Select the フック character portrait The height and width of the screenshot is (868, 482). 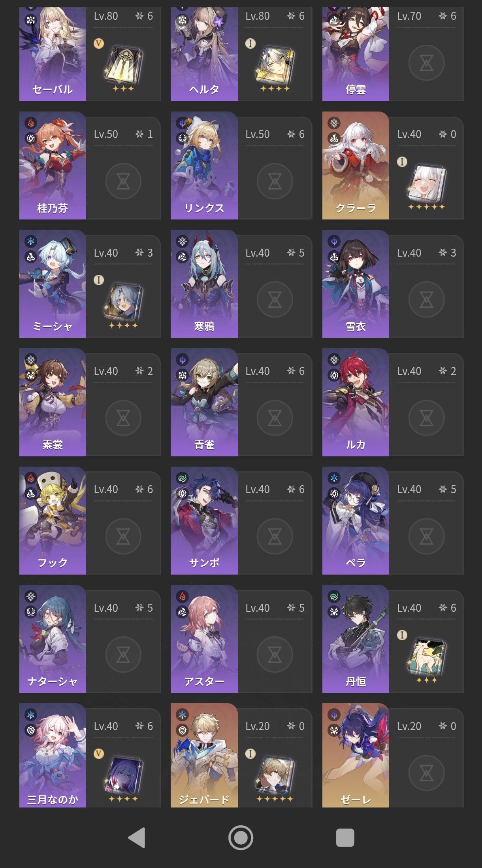pos(53,520)
